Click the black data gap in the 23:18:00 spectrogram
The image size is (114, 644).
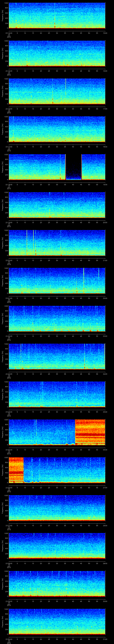tap(74, 167)
